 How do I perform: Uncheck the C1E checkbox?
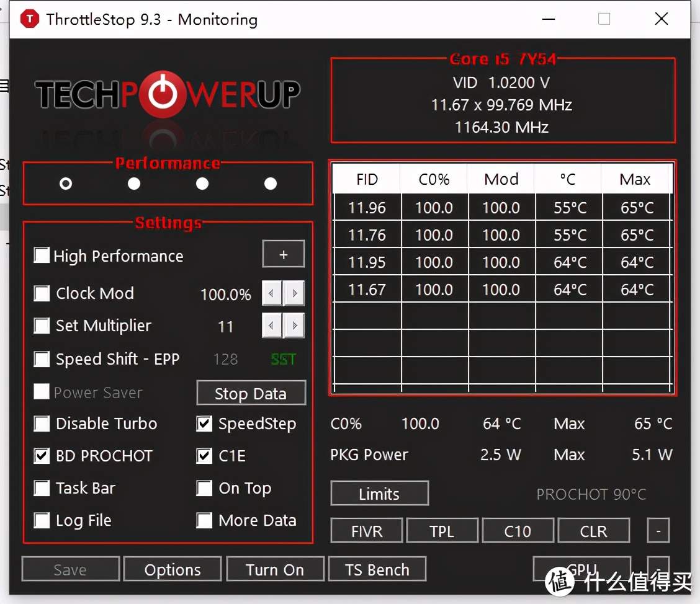pos(204,456)
